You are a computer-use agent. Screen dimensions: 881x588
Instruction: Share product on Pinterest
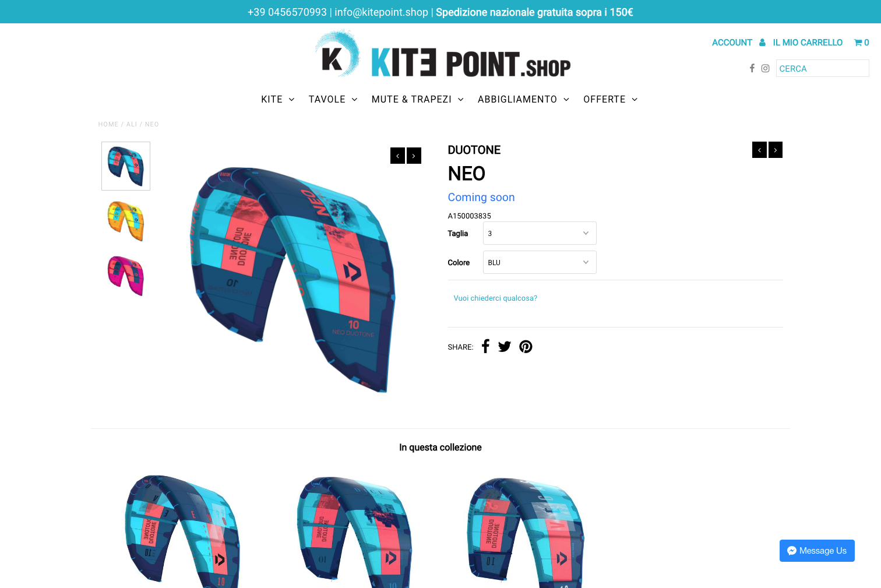coord(526,347)
